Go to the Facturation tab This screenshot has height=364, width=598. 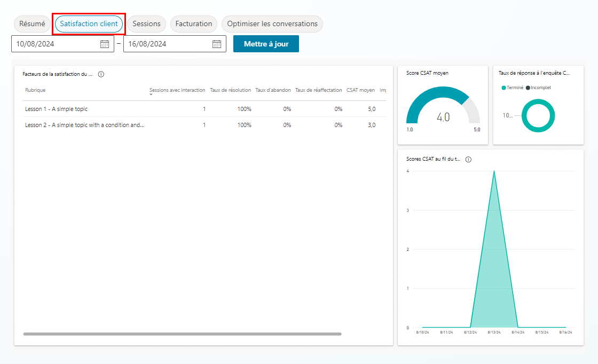[x=194, y=23]
